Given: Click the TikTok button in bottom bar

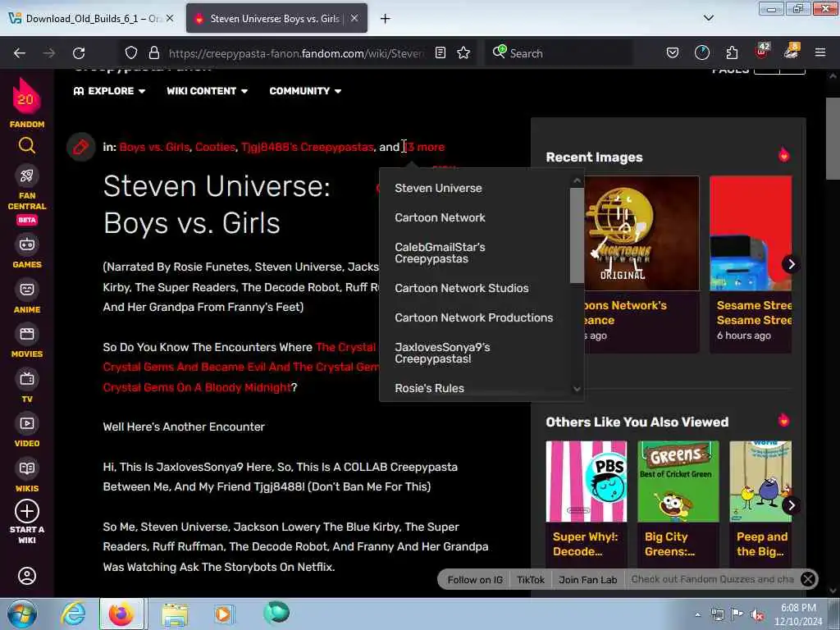Looking at the screenshot, I should point(531,580).
